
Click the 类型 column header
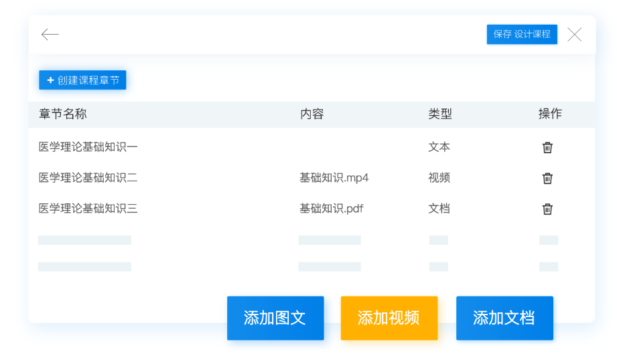pos(439,114)
